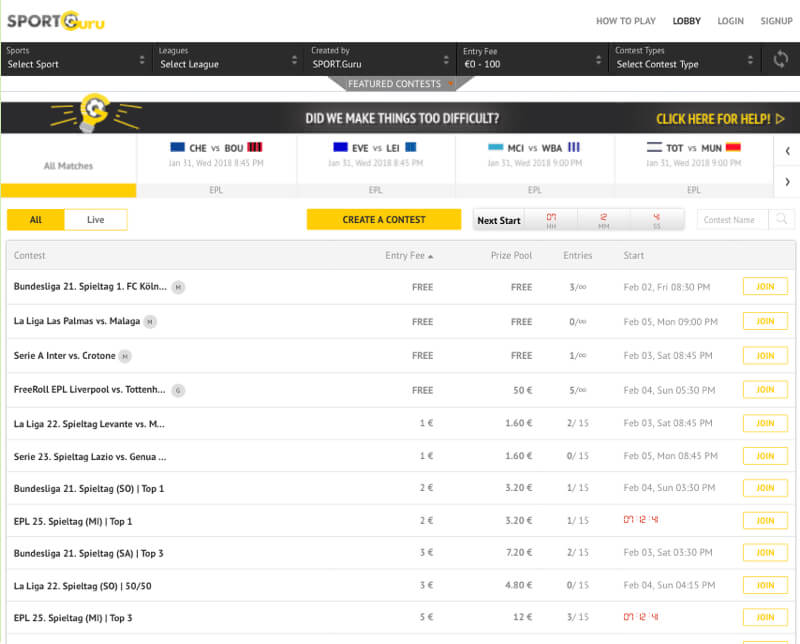Click Create a Contest button

[384, 219]
